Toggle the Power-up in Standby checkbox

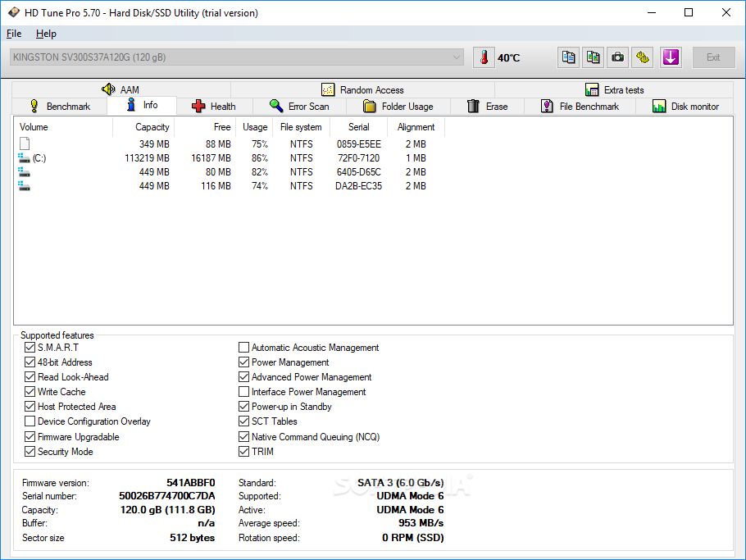click(x=243, y=407)
